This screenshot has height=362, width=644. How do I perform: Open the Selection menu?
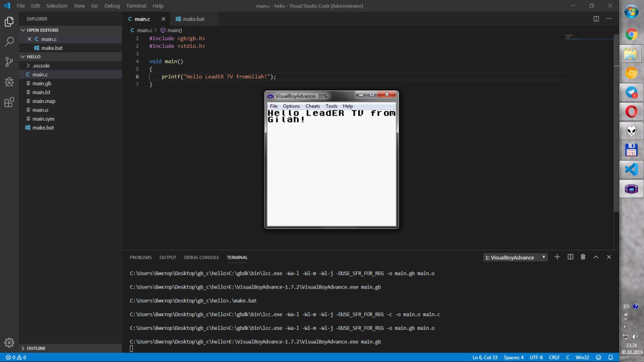[57, 6]
